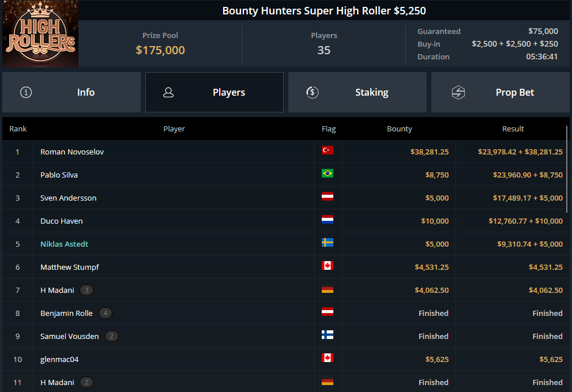Open the Prop Bet tab
The image size is (572, 392).
[500, 92]
